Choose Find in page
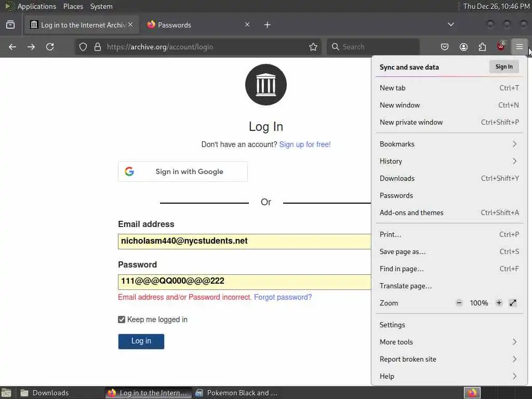532x399 pixels. point(449,269)
